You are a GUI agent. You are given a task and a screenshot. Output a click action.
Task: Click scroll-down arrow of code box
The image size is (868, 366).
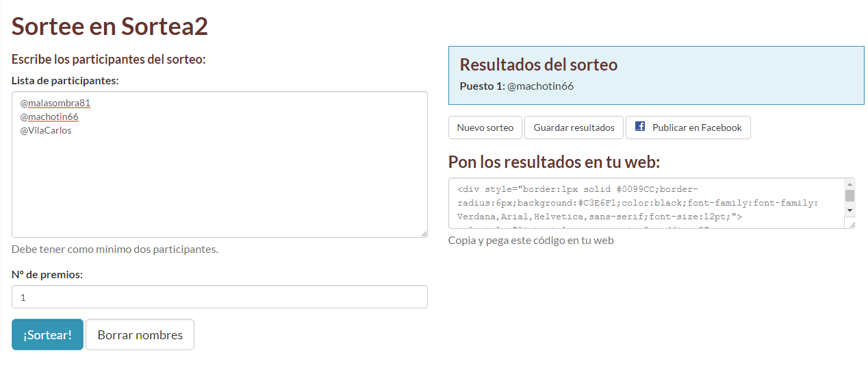click(x=850, y=210)
